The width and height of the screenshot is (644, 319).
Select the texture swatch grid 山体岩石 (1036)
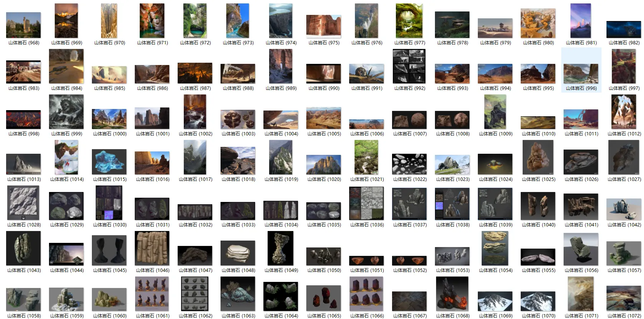tap(366, 203)
